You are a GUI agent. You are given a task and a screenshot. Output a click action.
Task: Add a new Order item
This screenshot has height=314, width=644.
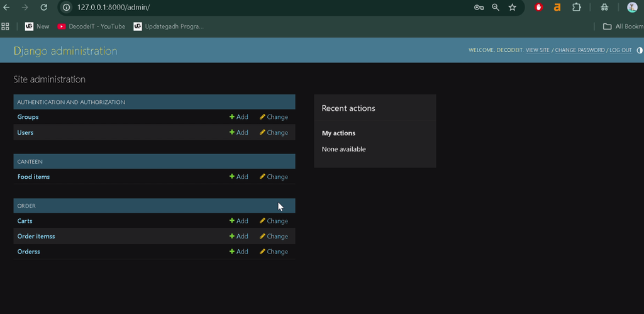coord(238,237)
